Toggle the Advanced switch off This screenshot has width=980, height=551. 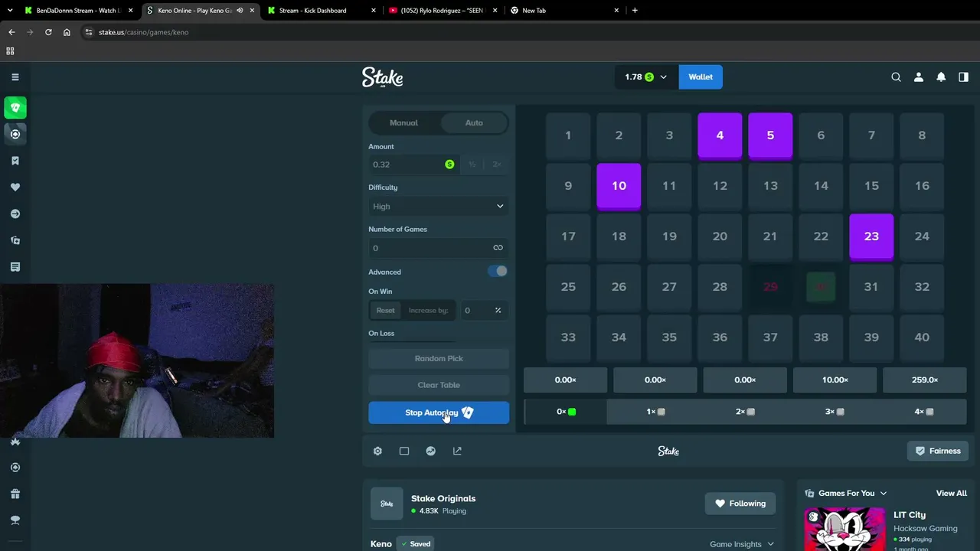point(498,271)
